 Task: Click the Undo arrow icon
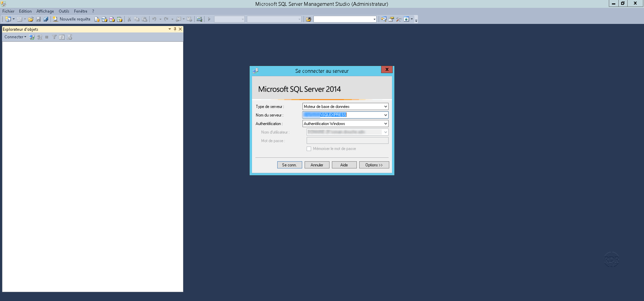pyautogui.click(x=154, y=19)
